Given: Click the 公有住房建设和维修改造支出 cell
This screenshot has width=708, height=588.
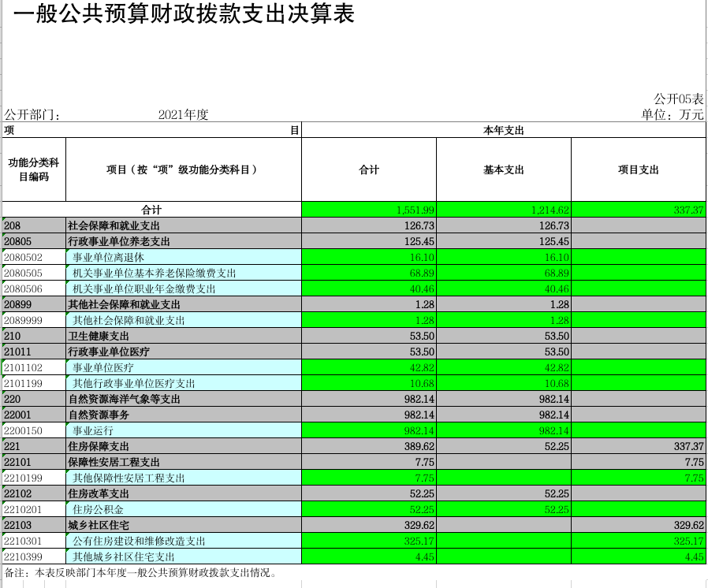Looking at the screenshot, I should [x=184, y=541].
